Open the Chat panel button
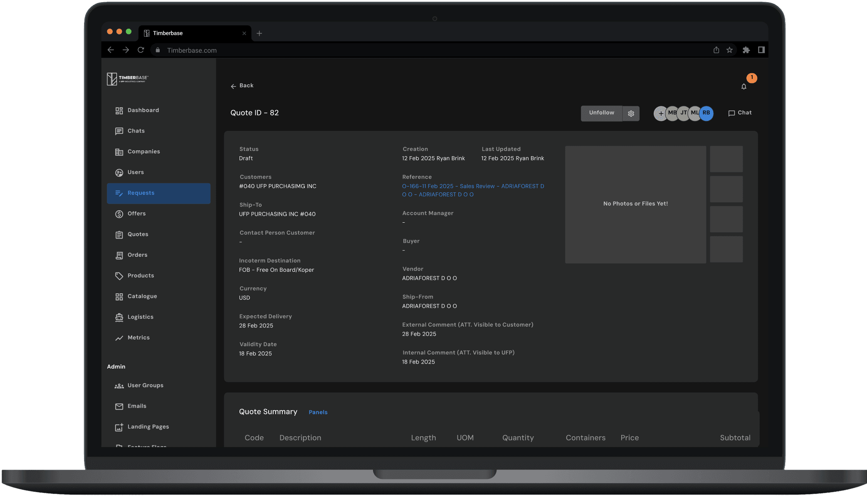Image resolution: width=867 pixels, height=504 pixels. [740, 113]
